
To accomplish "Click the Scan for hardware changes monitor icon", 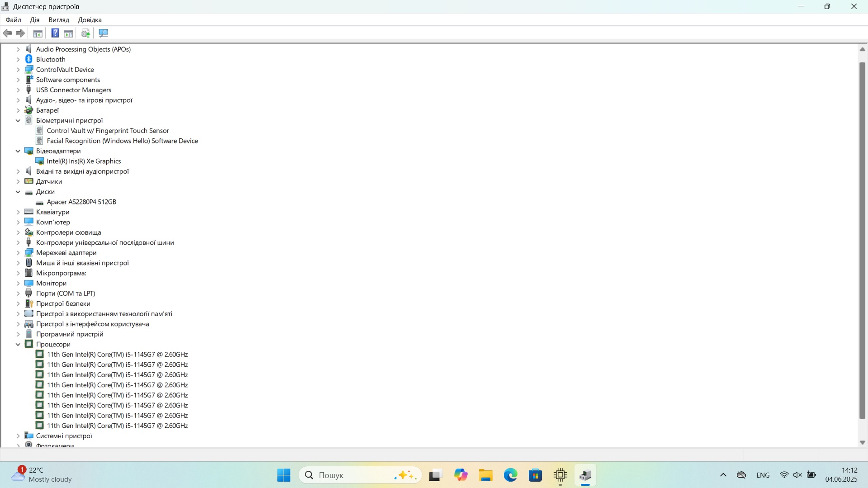I will (104, 33).
